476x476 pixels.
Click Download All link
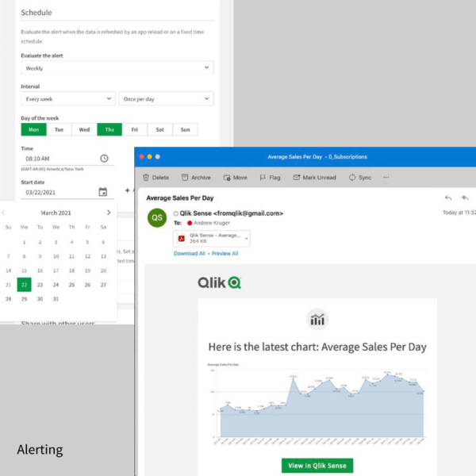(190, 254)
